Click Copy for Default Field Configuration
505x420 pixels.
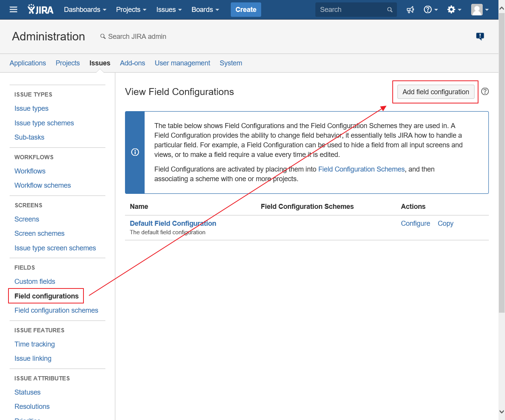pos(445,223)
